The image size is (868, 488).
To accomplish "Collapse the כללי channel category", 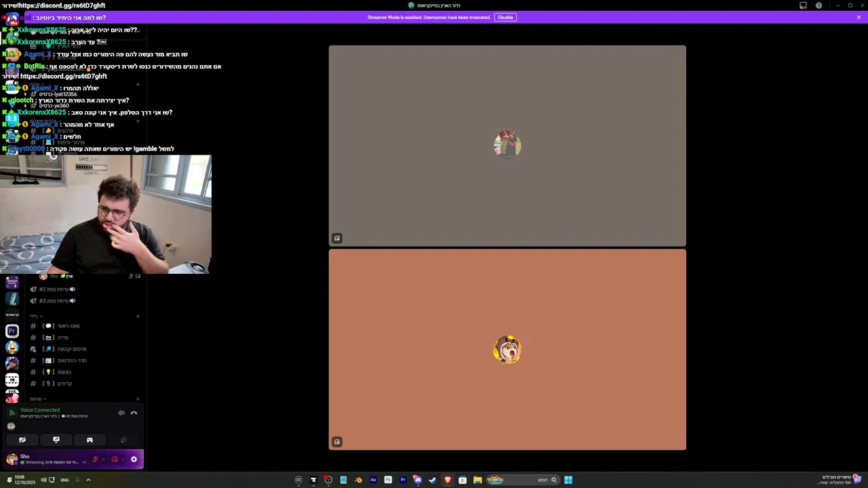I will [x=36, y=316].
